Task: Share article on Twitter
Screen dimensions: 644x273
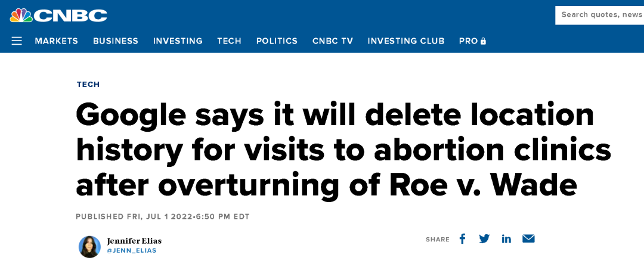Action: [x=484, y=238]
